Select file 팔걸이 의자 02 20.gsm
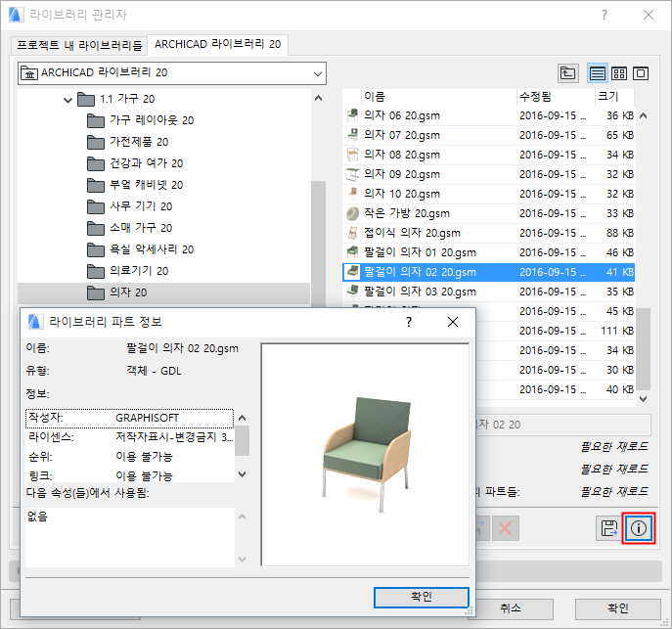 (x=488, y=272)
